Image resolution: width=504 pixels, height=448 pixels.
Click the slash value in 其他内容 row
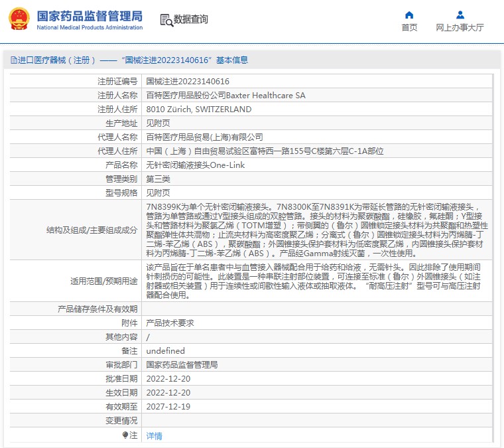tap(148, 337)
